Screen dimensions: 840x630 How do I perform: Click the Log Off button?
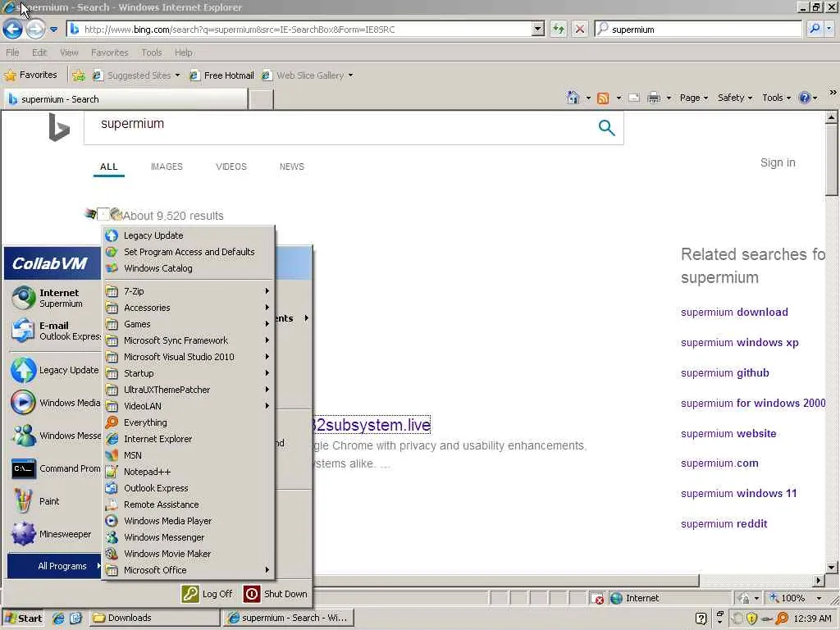[x=207, y=594]
